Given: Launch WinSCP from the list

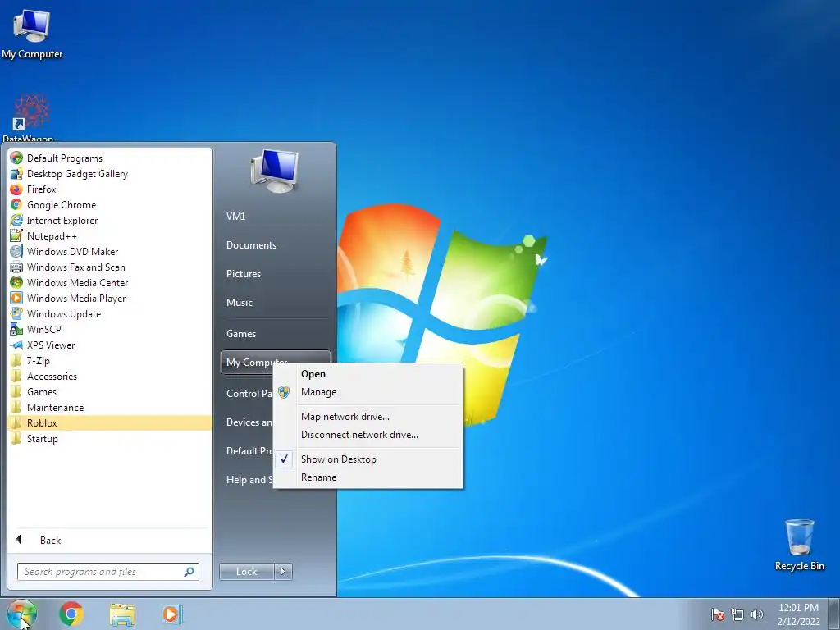Looking at the screenshot, I should tap(110, 329).
